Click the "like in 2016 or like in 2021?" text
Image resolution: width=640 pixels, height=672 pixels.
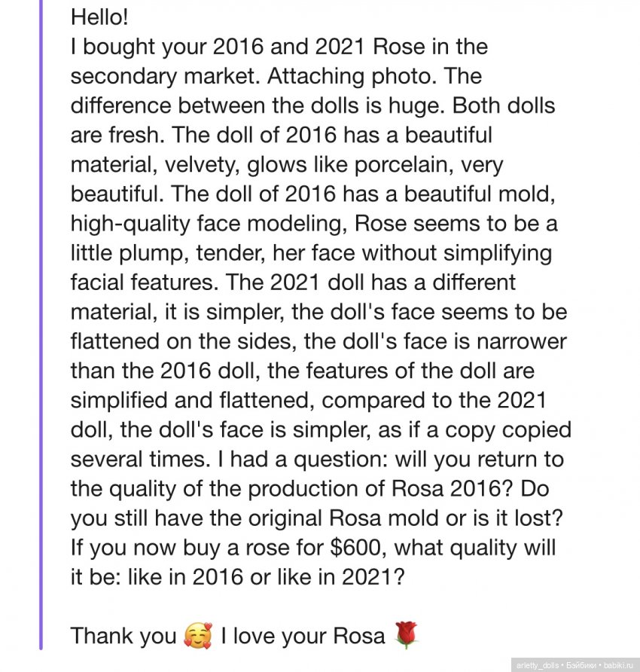tap(261, 577)
